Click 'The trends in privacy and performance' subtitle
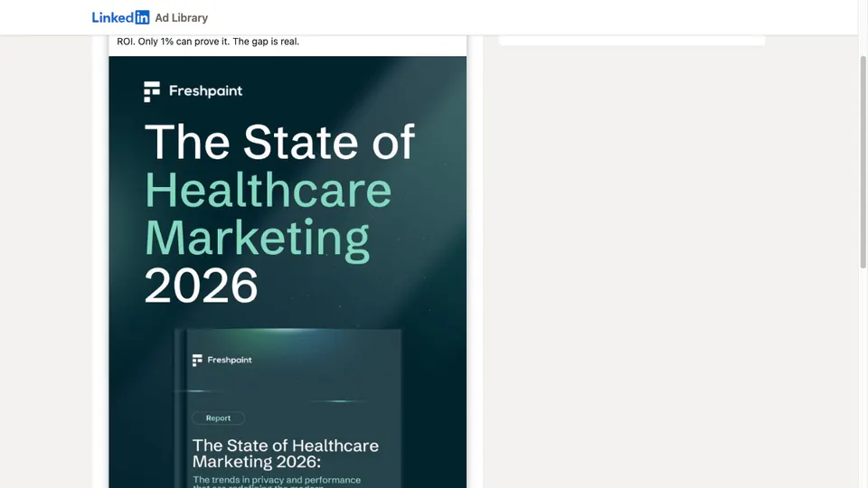Image resolution: width=868 pixels, height=488 pixels. point(277,480)
